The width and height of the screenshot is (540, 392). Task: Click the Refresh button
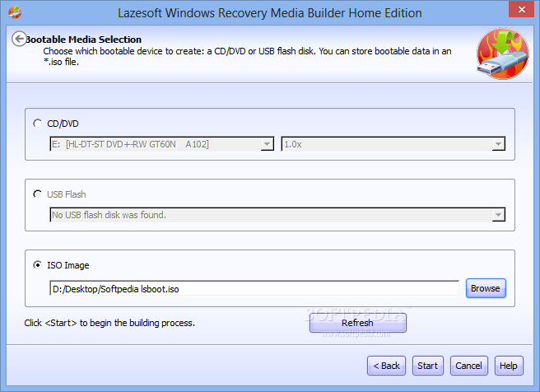pyautogui.click(x=357, y=323)
